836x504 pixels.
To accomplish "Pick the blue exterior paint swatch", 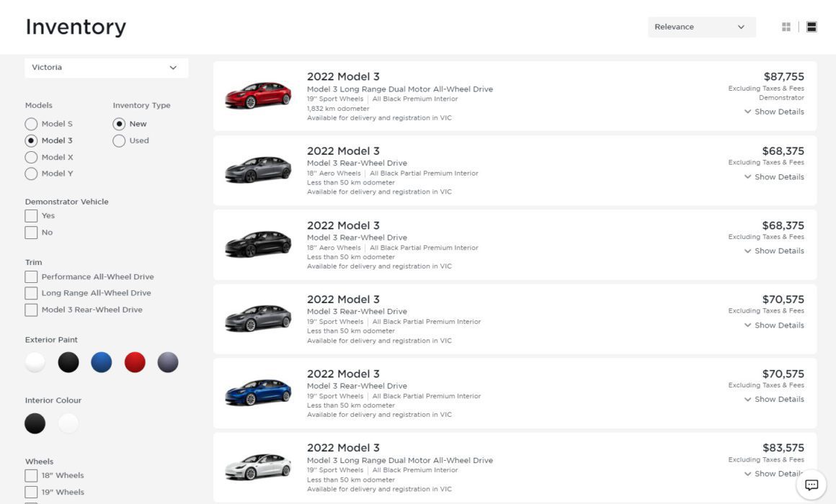I will point(102,362).
